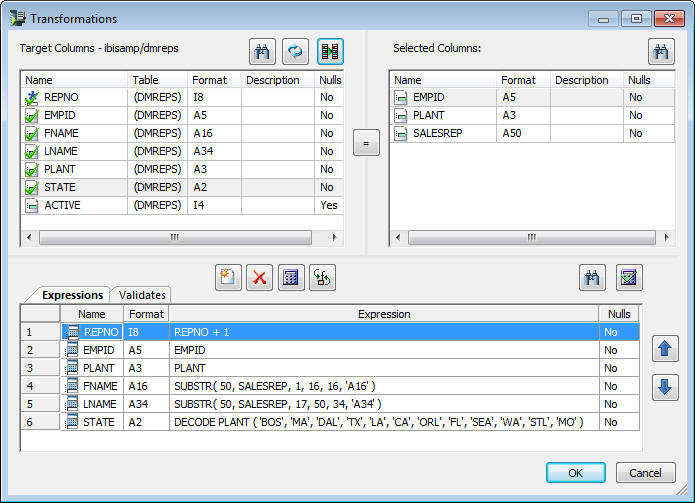Viewport: 695px width, 503px height.
Task: Confirm with the OK button
Action: pos(576,473)
